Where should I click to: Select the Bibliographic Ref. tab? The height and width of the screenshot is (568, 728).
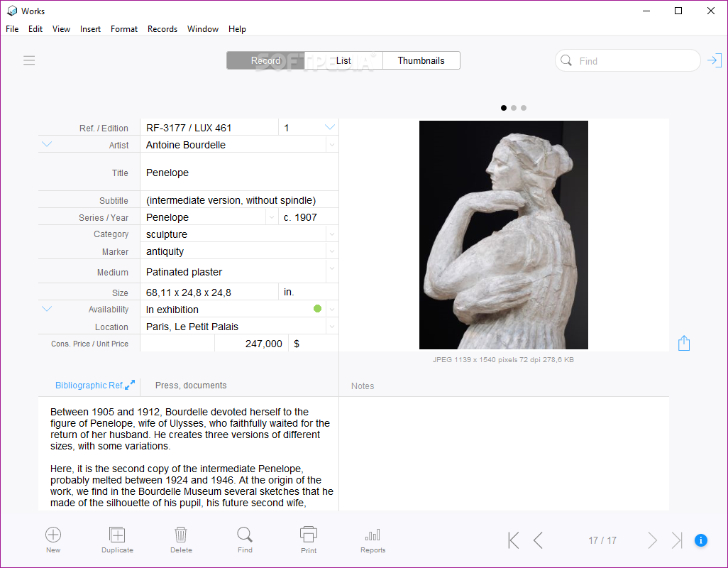(89, 385)
